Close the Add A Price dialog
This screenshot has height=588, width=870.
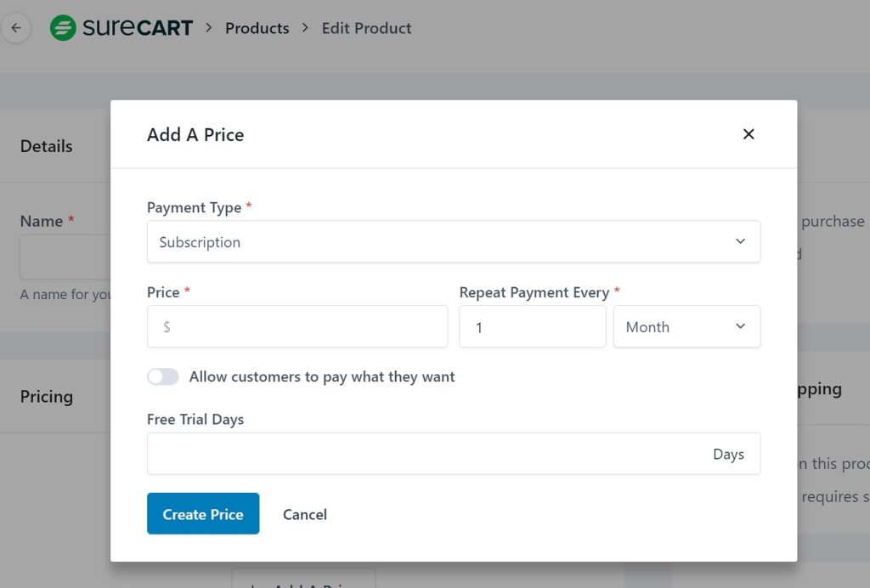coord(749,134)
